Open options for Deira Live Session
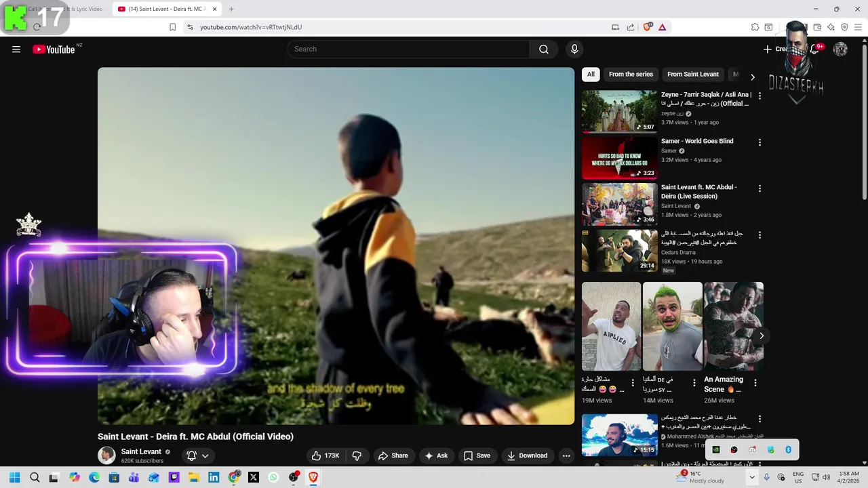Image resolution: width=868 pixels, height=488 pixels. [759, 188]
